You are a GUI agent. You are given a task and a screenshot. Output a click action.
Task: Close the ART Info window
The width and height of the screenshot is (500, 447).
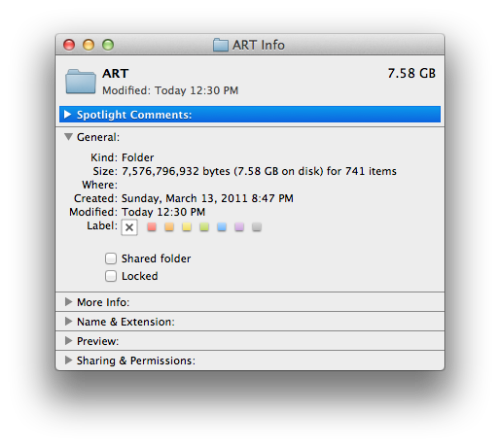(x=69, y=45)
